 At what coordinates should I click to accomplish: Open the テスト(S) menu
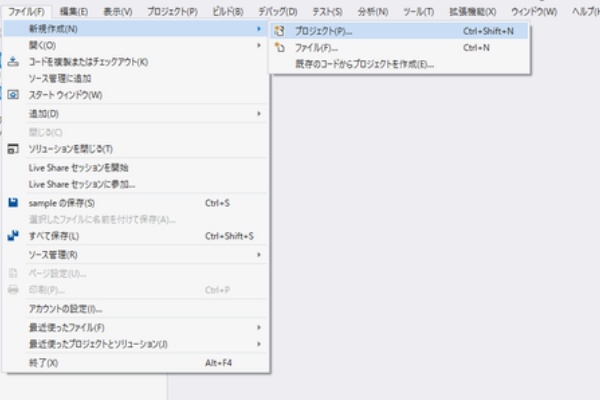coord(328,12)
